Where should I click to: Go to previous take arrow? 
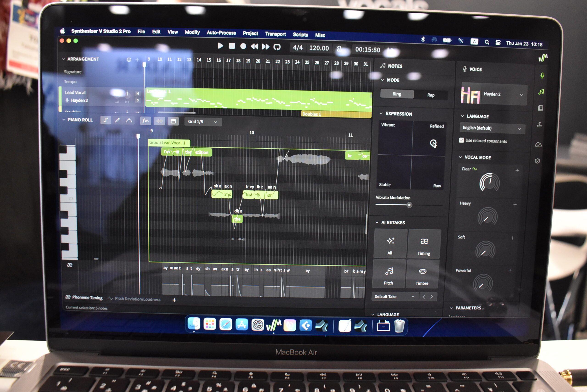(424, 297)
